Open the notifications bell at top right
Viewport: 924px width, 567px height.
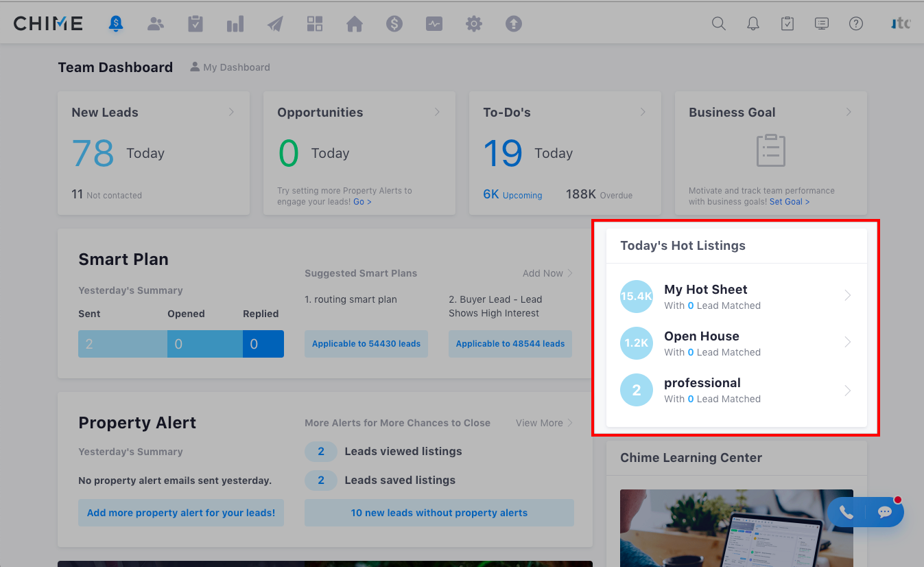pyautogui.click(x=753, y=23)
